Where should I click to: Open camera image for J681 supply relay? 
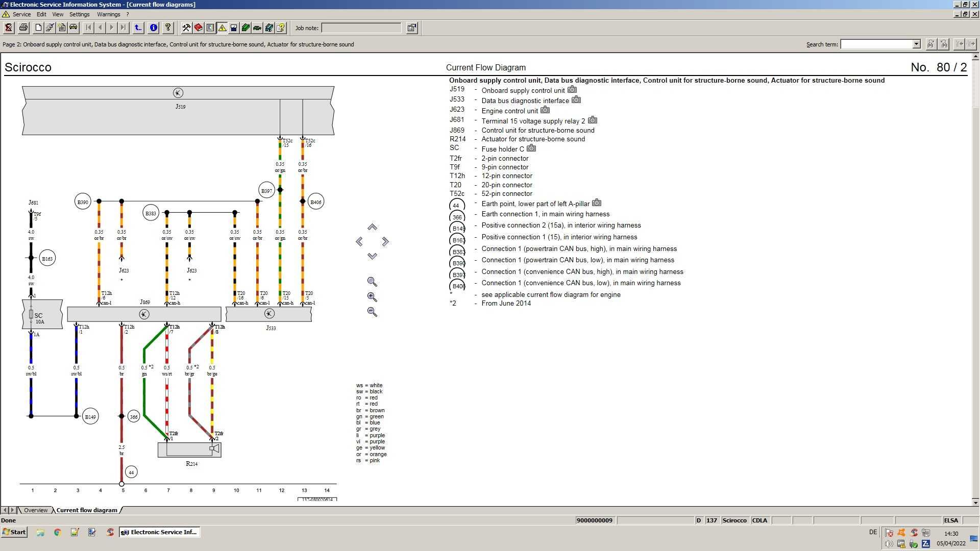point(593,120)
